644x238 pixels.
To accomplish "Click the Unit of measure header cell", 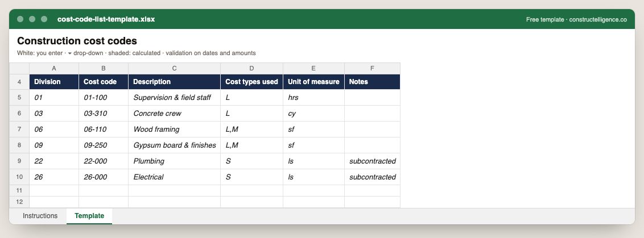I will [x=313, y=82].
